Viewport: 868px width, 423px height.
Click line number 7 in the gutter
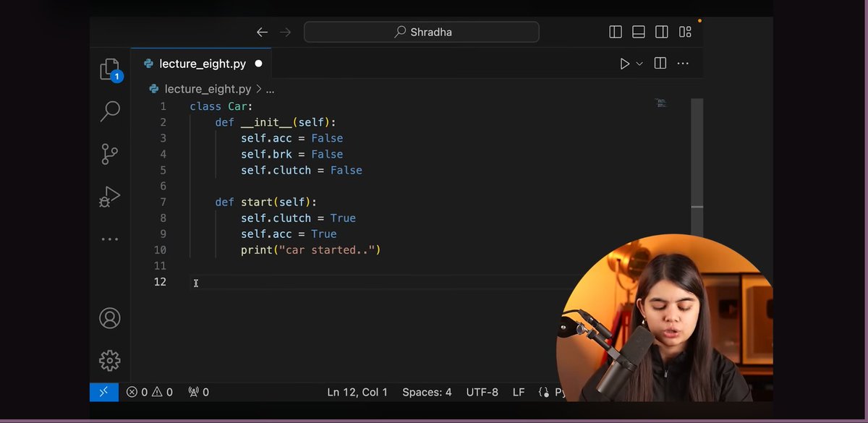pos(163,202)
